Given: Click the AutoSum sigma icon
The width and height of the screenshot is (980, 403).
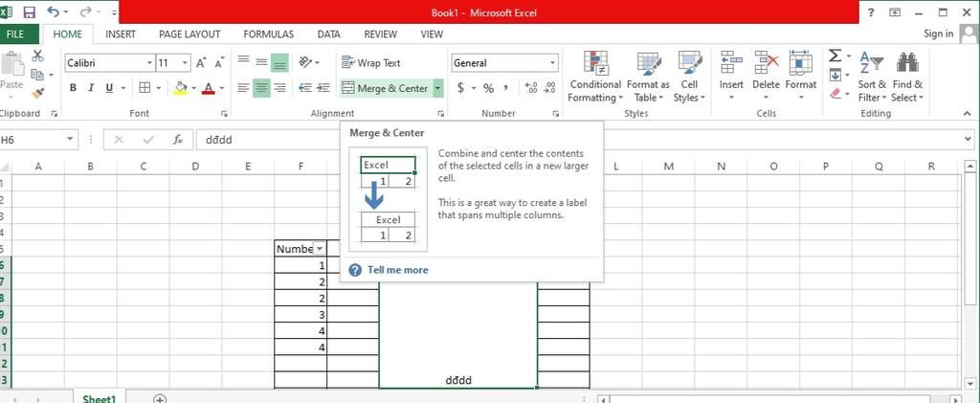Looking at the screenshot, I should point(835,56).
